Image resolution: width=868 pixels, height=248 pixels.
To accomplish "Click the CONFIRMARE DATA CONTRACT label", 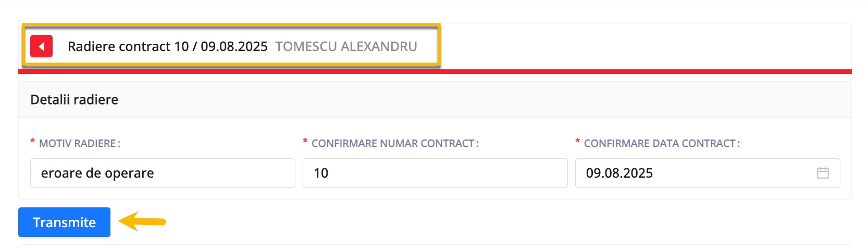I will coord(662,143).
